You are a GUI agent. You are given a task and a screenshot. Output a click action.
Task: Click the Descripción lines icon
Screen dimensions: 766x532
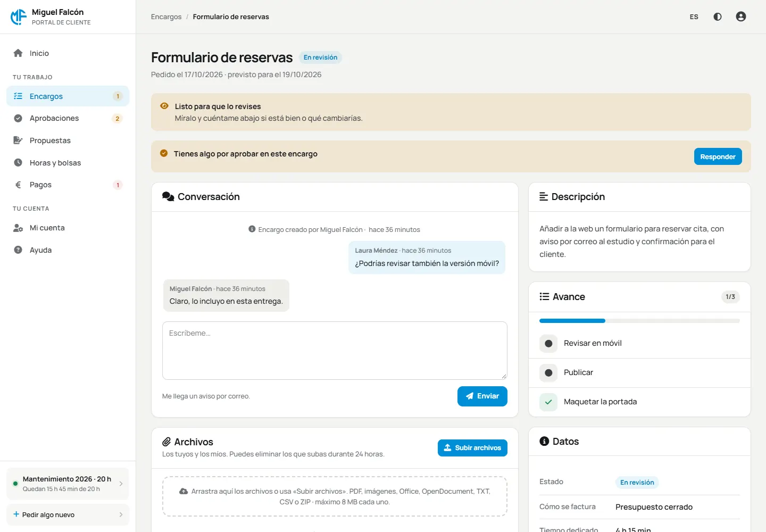point(544,197)
